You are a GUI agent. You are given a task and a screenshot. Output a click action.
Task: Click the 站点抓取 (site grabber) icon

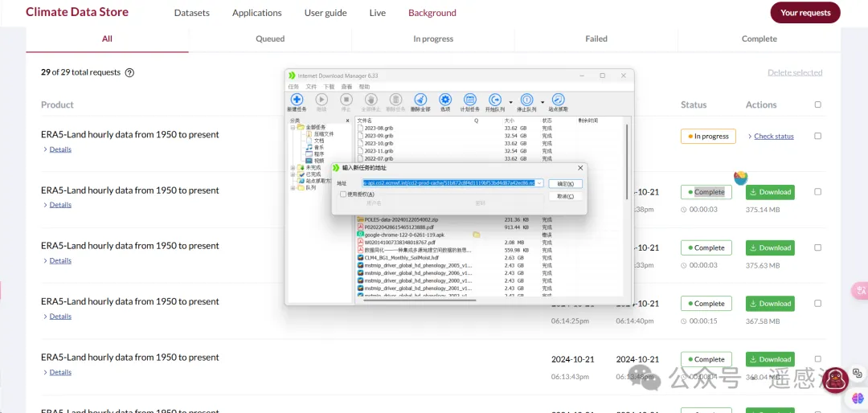[559, 100]
